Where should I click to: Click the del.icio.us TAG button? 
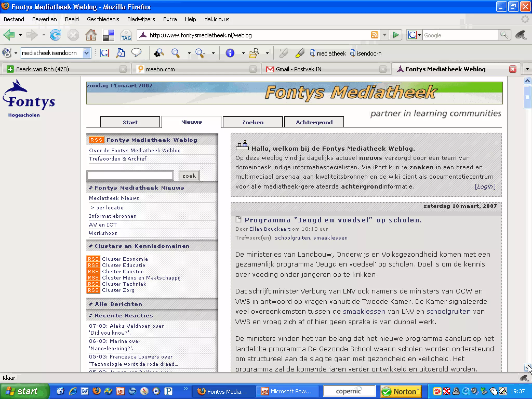click(126, 36)
